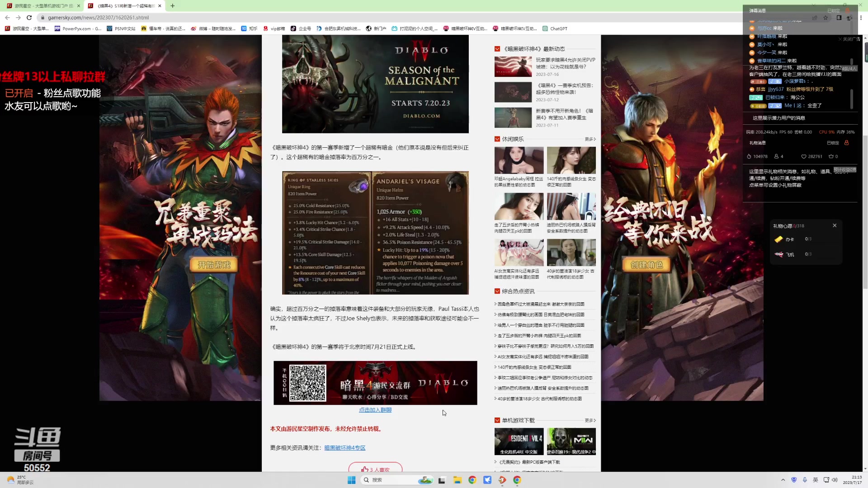Expand 更多 in the 单机游戏下载 section
Screen dimensions: 868x488
point(590,420)
